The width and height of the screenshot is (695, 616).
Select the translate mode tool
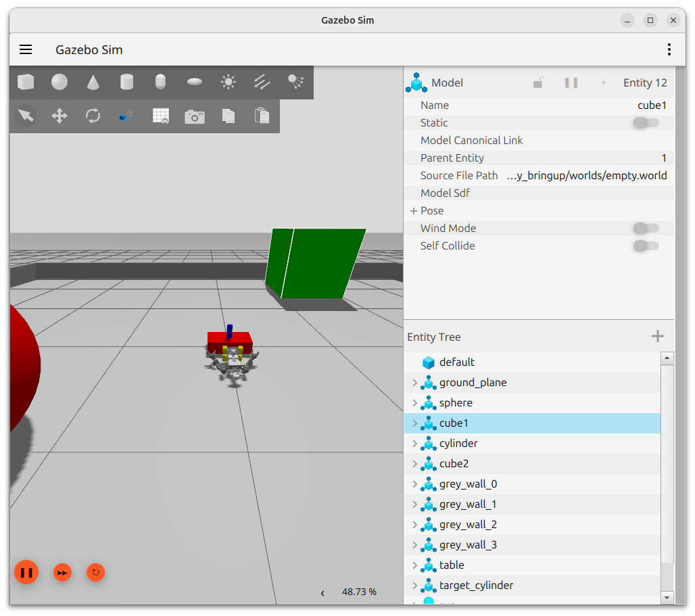point(59,116)
